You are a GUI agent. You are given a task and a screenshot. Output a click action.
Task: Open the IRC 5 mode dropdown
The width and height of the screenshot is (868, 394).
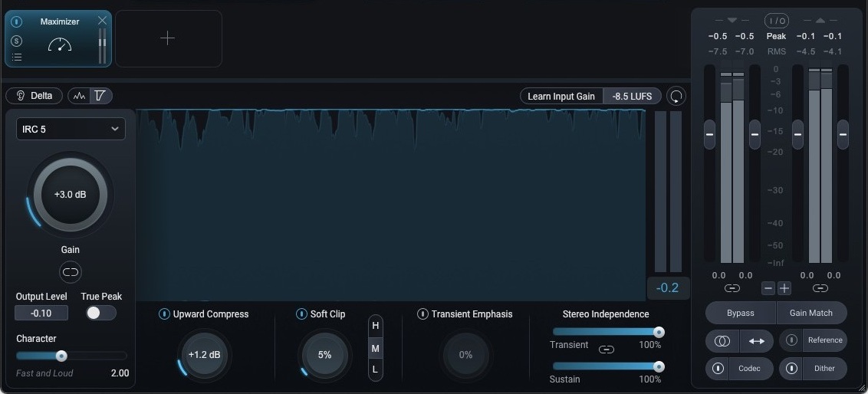point(71,129)
